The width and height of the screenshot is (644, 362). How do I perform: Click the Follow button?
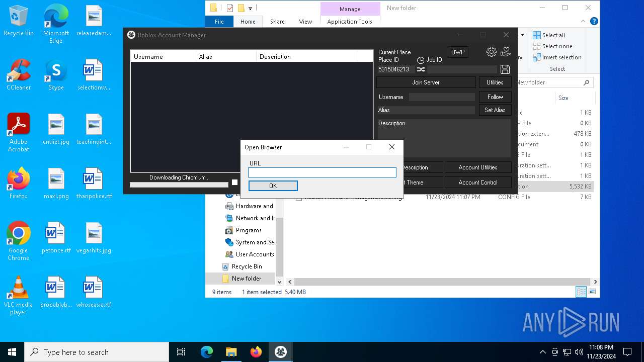495,97
